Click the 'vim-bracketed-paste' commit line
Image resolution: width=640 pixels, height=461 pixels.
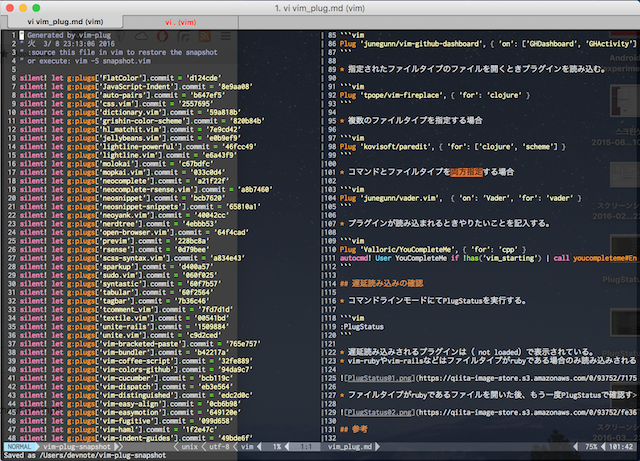coord(140,344)
